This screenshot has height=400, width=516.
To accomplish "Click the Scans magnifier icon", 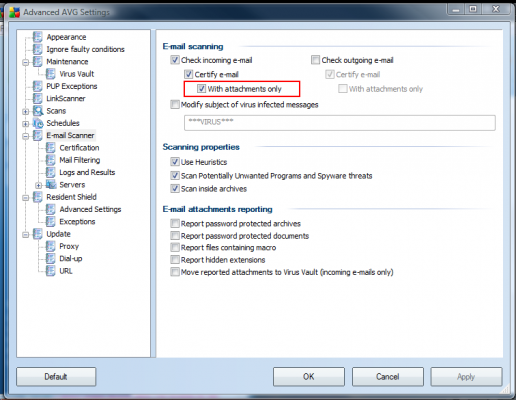I will pos(38,111).
